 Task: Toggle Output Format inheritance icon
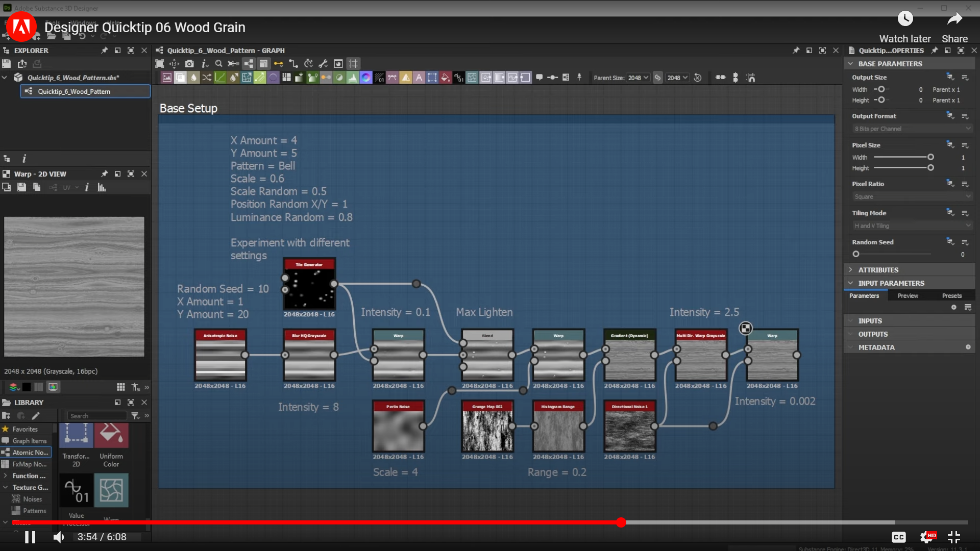(x=950, y=115)
